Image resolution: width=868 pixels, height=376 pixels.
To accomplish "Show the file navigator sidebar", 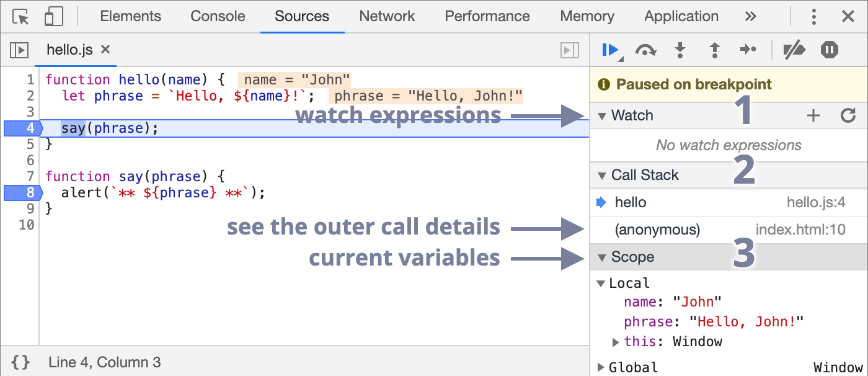I will pos(20,50).
